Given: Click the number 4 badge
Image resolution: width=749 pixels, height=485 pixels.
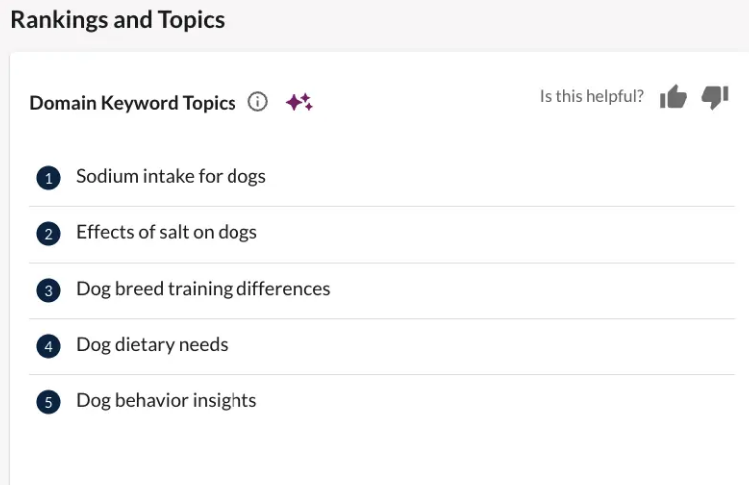Looking at the screenshot, I should (48, 346).
